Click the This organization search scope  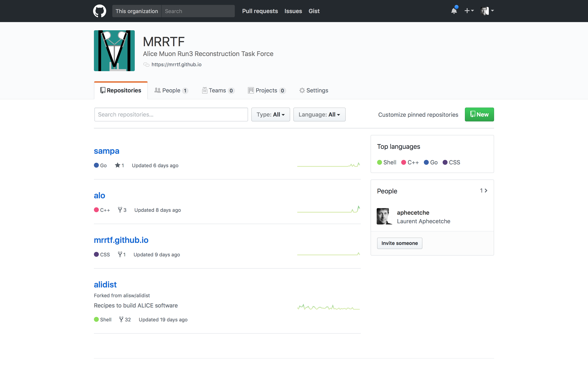click(137, 11)
